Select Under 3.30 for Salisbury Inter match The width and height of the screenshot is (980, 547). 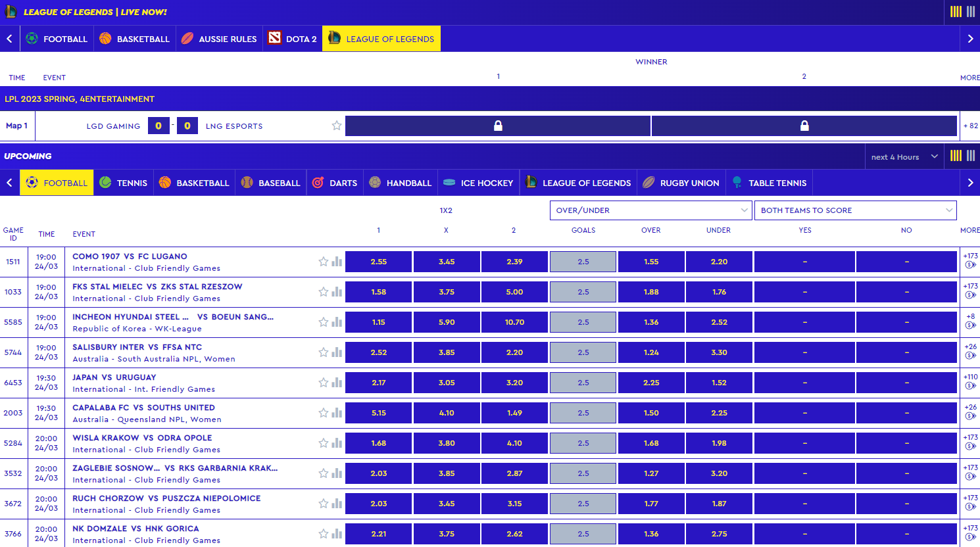[x=719, y=352]
